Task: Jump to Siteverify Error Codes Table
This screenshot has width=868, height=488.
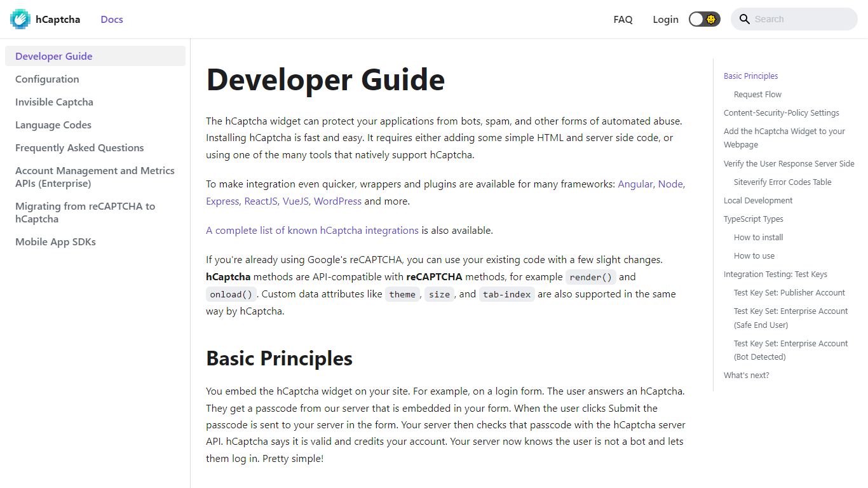Action: coord(783,182)
